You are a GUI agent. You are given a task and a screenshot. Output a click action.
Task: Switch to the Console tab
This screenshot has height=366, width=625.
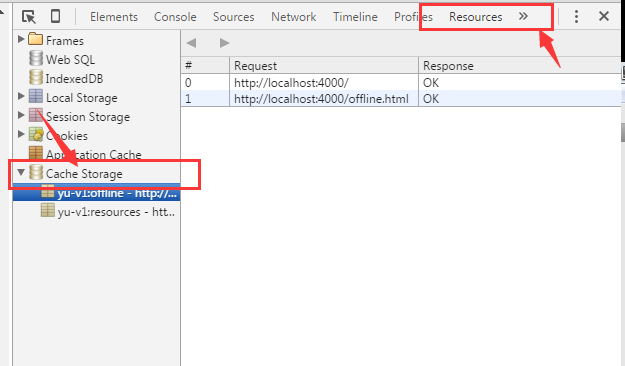175,17
